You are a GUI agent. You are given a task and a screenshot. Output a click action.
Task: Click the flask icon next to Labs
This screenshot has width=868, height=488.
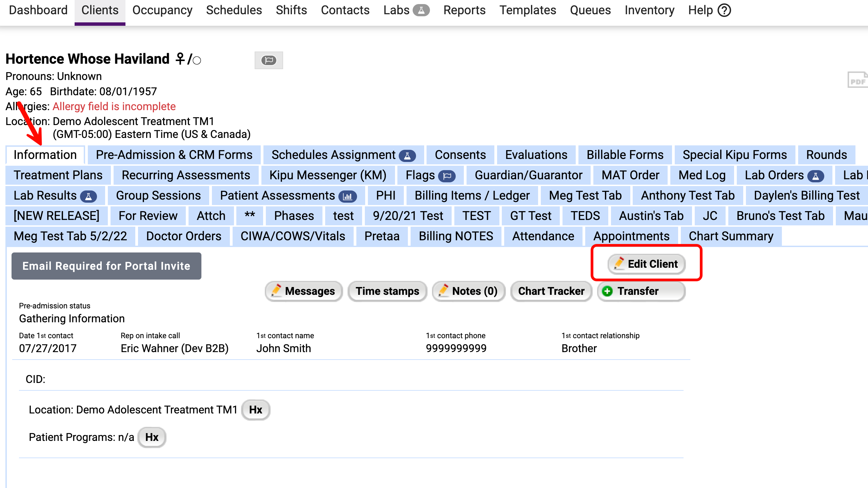(421, 10)
